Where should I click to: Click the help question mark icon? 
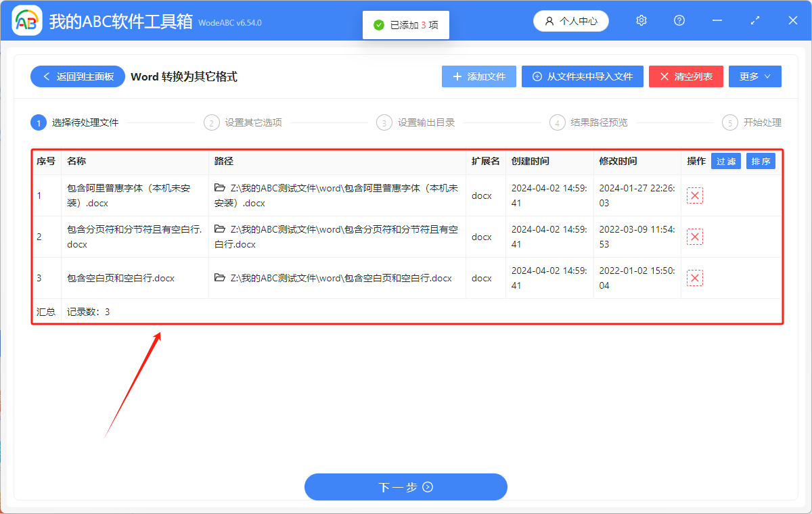(x=679, y=20)
